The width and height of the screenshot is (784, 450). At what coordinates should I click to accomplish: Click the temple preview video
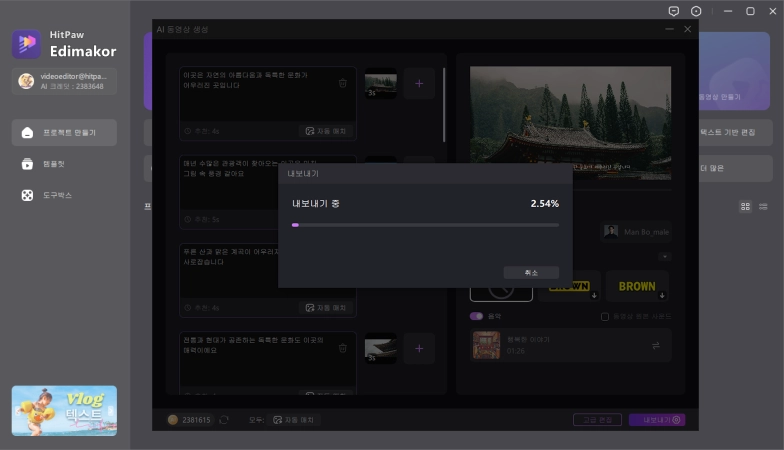click(570, 122)
